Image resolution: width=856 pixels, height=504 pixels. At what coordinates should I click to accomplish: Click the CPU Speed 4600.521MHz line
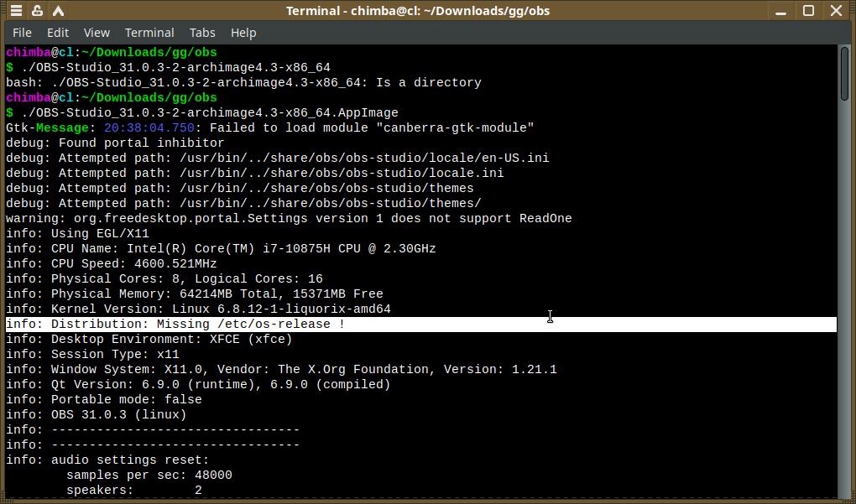tap(112, 264)
